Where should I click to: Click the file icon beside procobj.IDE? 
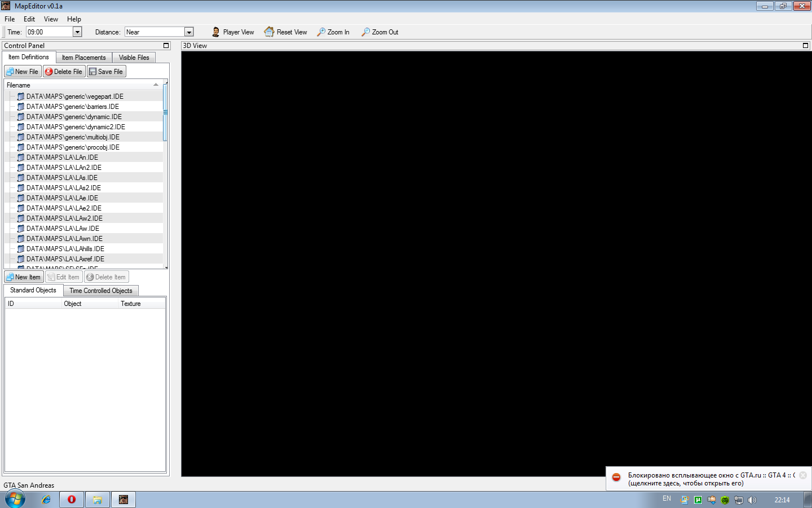(21, 147)
